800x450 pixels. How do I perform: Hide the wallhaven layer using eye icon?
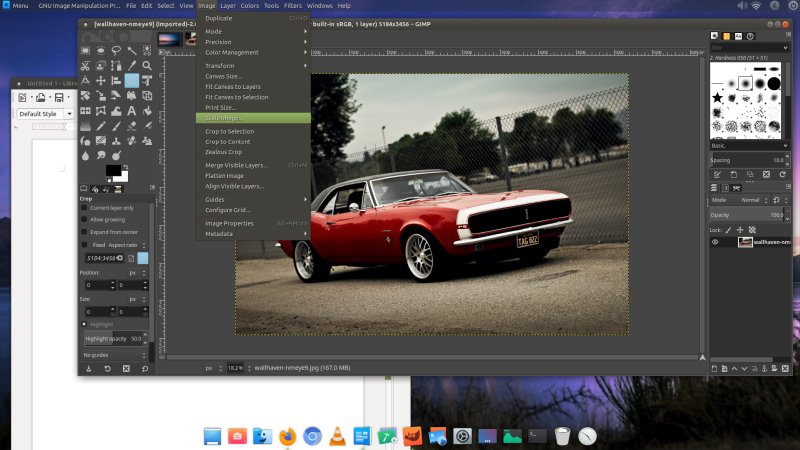click(716, 242)
